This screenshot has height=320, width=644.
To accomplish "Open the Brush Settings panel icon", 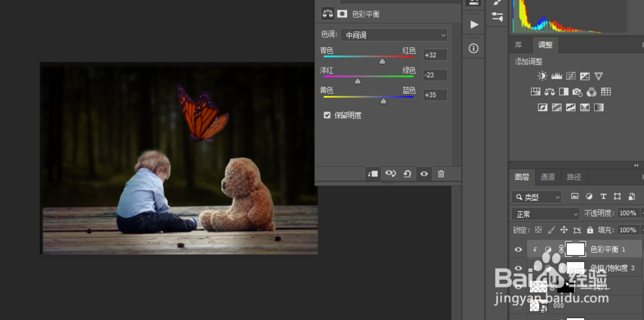I will click(497, 17).
